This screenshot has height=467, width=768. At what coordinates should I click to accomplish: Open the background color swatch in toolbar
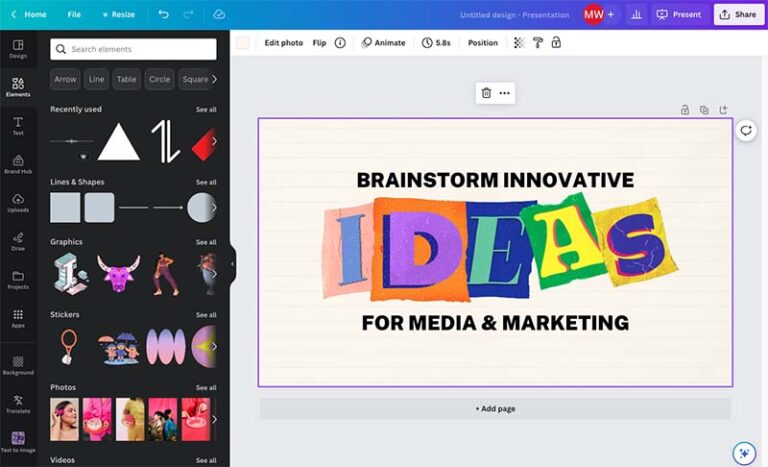242,43
